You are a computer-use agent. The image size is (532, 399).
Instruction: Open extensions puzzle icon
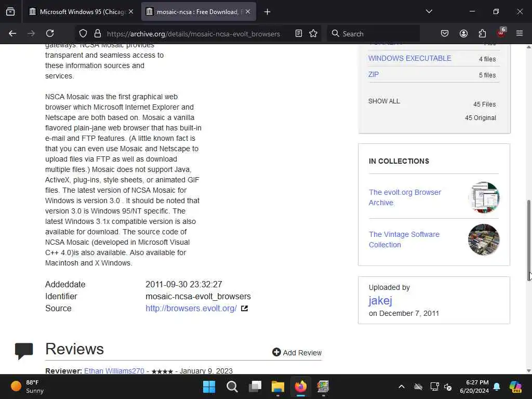click(x=482, y=33)
